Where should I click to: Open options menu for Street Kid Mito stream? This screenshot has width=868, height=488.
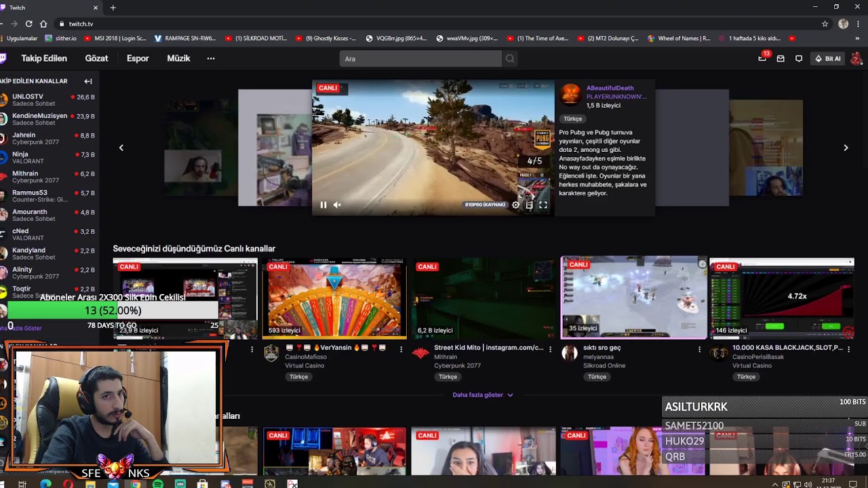click(x=550, y=349)
